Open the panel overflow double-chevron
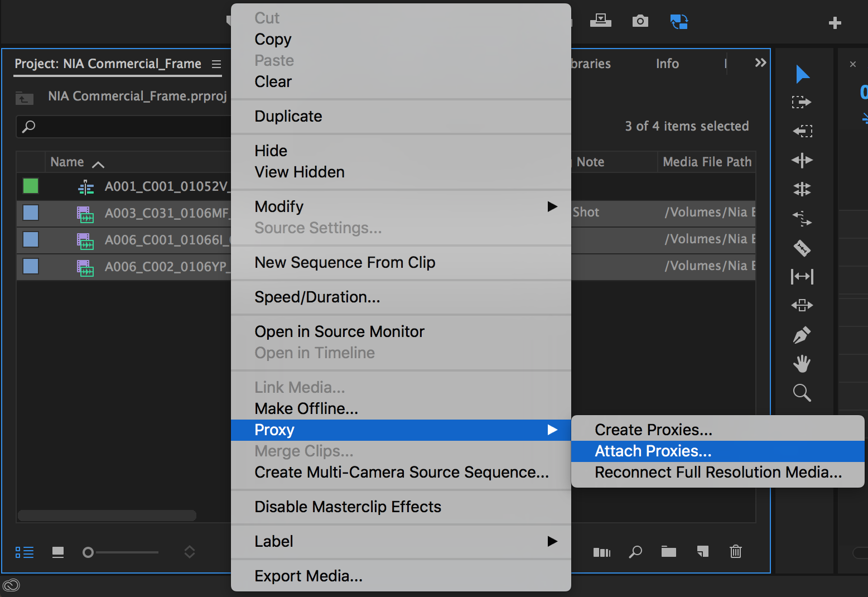868x597 pixels. [x=760, y=62]
